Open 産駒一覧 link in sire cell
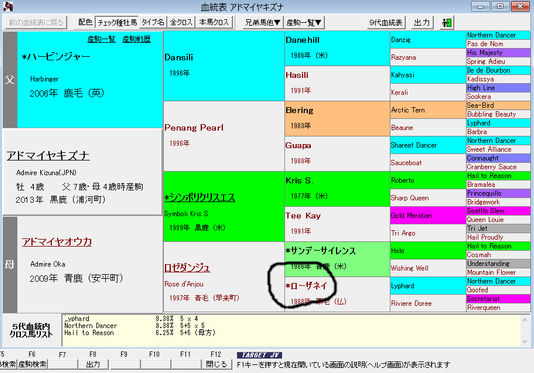534x373 pixels. click(x=101, y=40)
